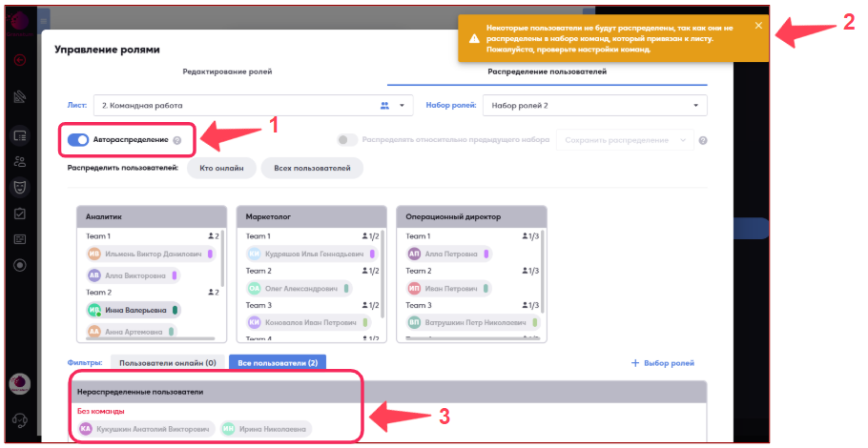Click the headset support icon in sidebar
The width and height of the screenshot is (868, 448).
tap(19, 420)
